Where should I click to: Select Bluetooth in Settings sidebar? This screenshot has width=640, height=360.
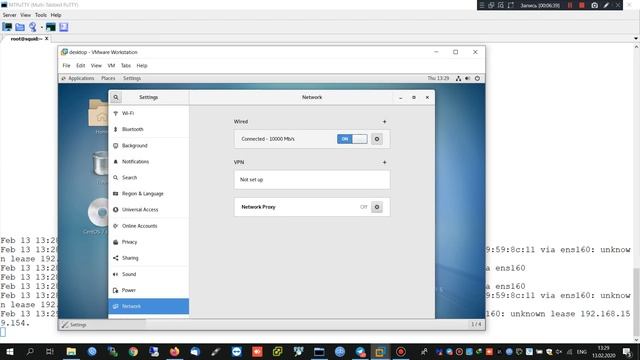pyautogui.click(x=149, y=129)
